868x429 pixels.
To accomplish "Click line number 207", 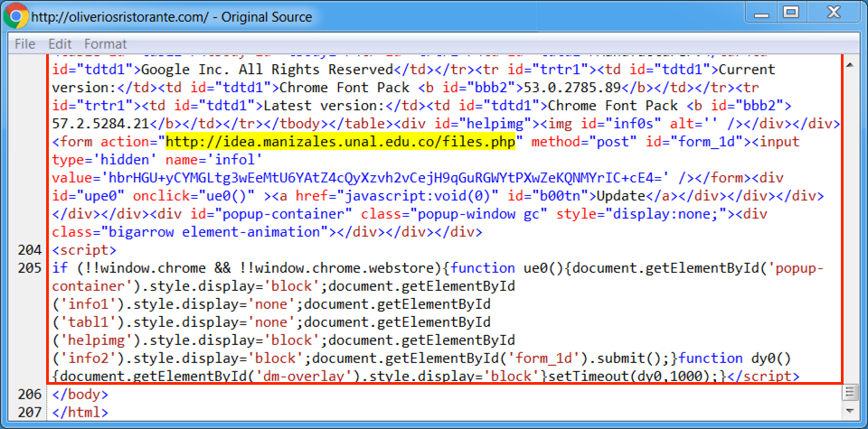I will tap(29, 413).
